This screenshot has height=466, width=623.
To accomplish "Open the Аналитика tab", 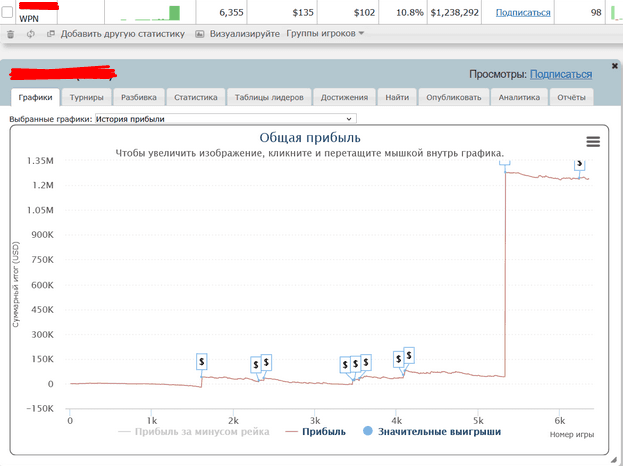I will tap(519, 97).
